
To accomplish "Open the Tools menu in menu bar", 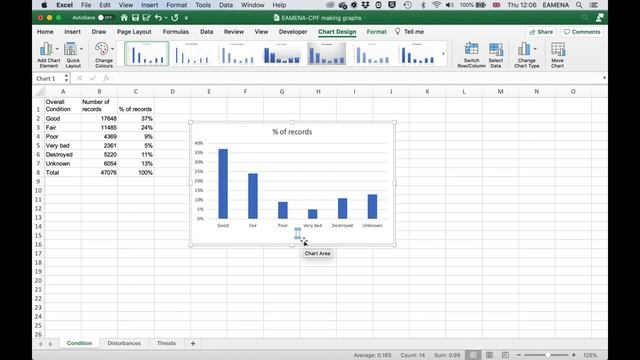I will 203,5.
